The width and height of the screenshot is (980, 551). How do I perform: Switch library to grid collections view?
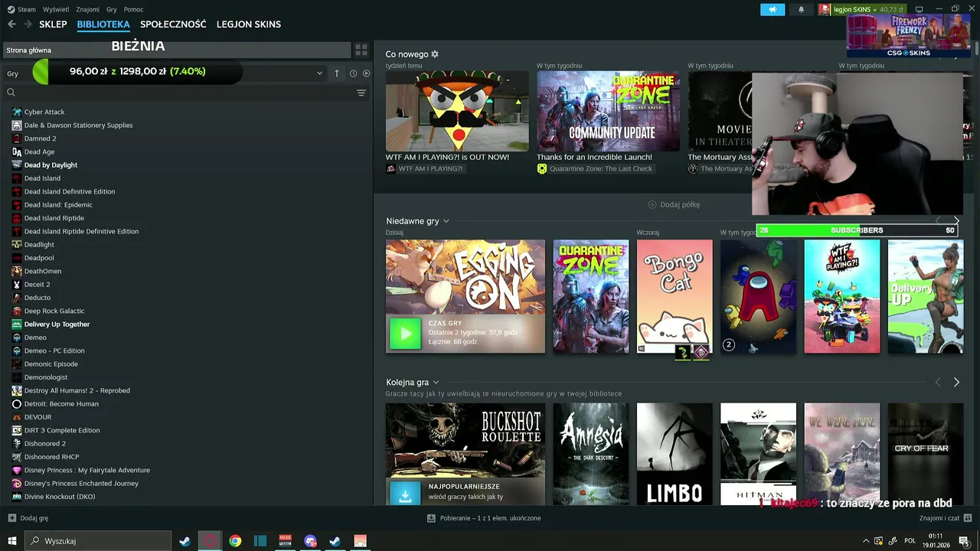(361, 50)
